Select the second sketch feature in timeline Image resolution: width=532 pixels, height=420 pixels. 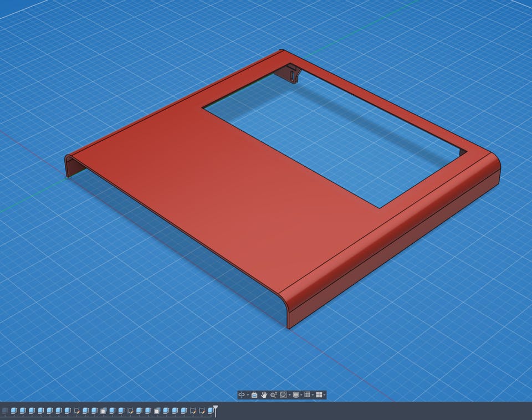click(130, 411)
